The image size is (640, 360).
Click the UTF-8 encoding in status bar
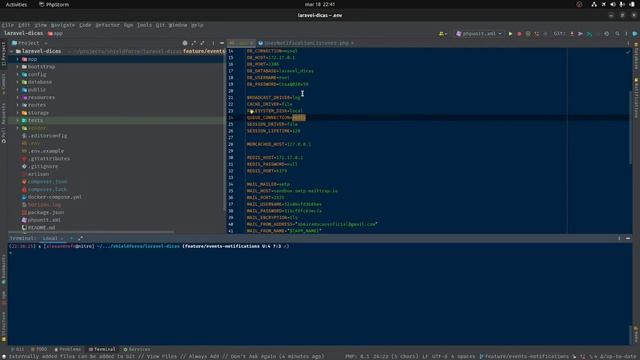[440, 356]
